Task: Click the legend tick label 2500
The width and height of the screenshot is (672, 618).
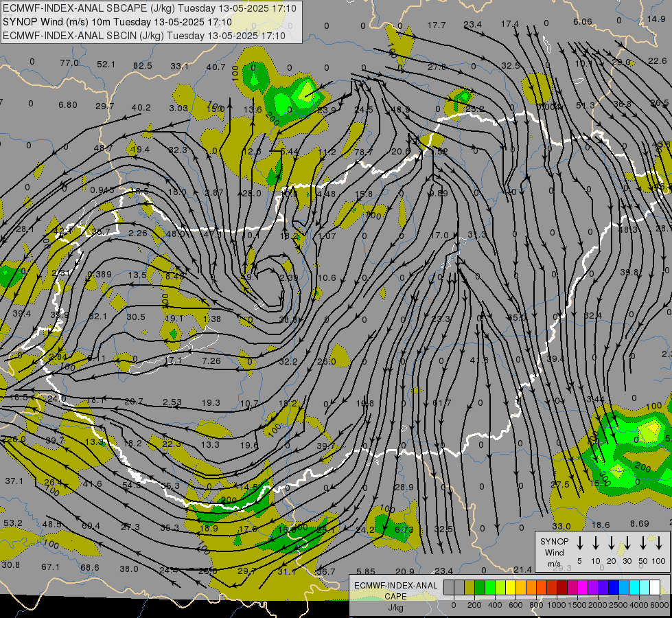Action: (x=618, y=605)
